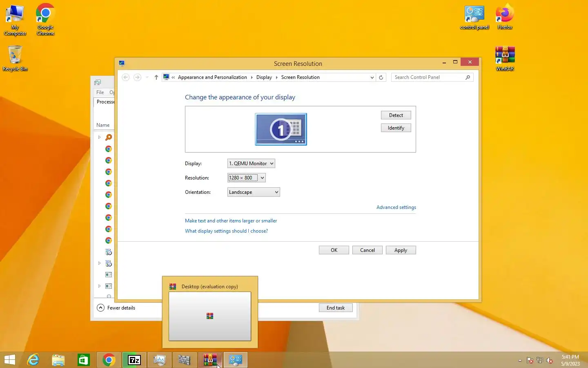588x368 pixels.
Task: Open control panel desktop shortcut
Action: click(474, 18)
